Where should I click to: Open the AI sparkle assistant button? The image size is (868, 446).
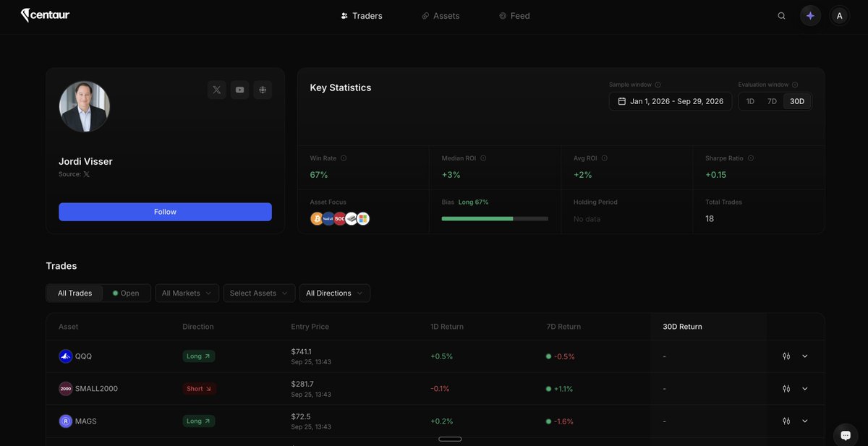[x=810, y=16]
